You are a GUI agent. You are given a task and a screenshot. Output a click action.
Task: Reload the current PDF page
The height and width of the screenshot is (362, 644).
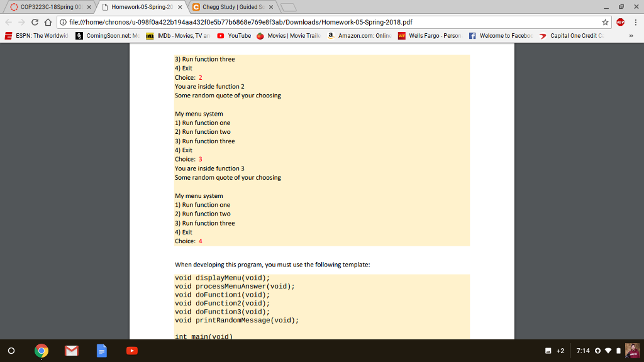point(35,21)
